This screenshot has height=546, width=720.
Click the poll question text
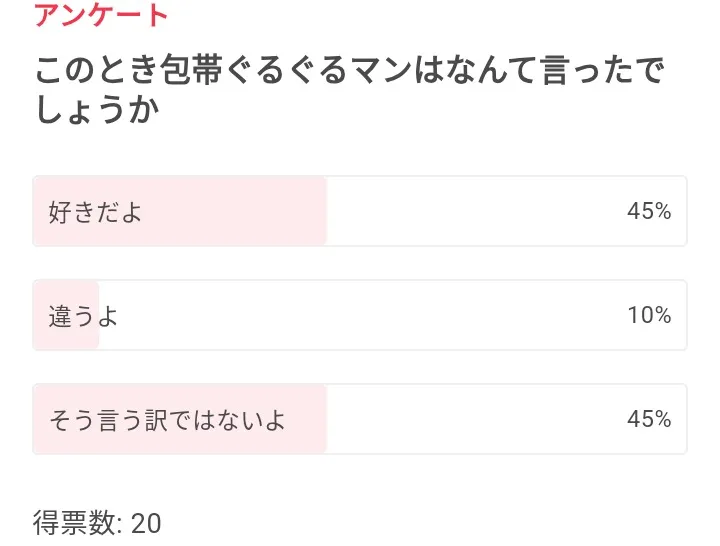350,90
